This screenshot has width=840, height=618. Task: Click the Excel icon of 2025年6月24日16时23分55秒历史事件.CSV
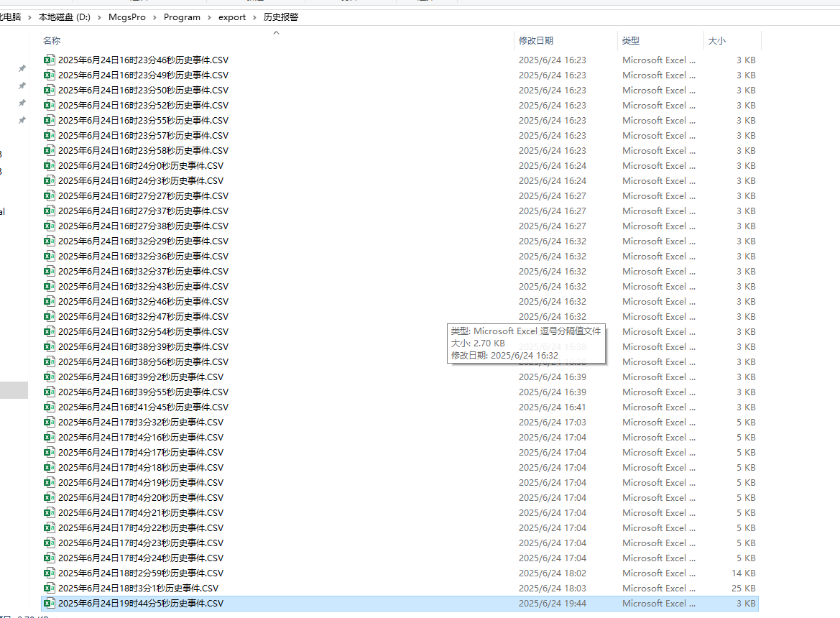point(50,120)
